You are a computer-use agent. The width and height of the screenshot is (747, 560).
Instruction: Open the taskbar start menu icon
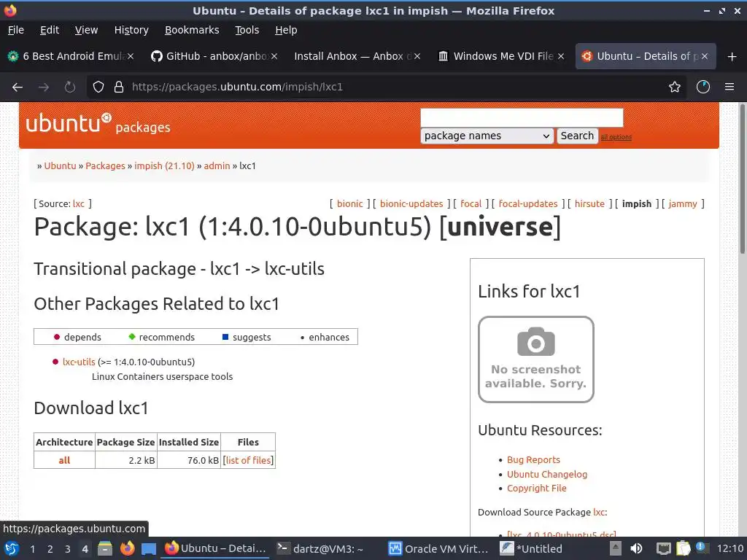point(12,548)
